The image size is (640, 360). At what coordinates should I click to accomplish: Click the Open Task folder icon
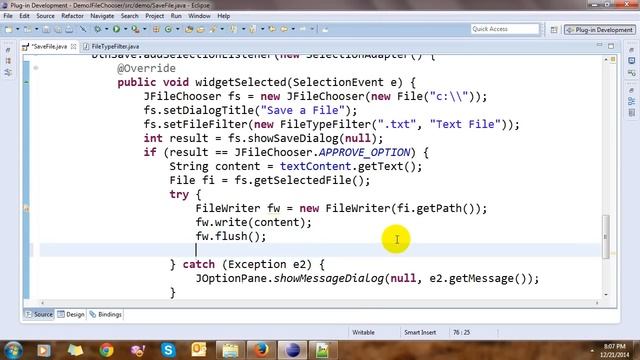(200, 29)
